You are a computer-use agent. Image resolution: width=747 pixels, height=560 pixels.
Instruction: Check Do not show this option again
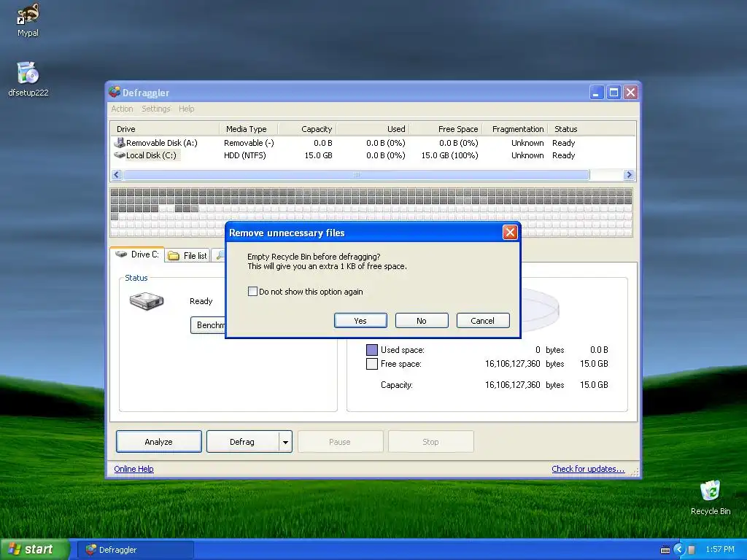[252, 292]
